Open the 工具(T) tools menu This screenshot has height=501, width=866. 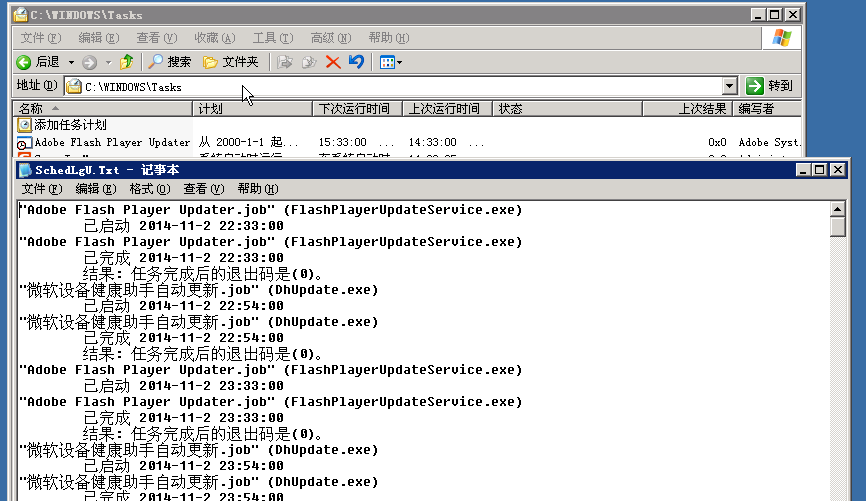pyautogui.click(x=273, y=38)
